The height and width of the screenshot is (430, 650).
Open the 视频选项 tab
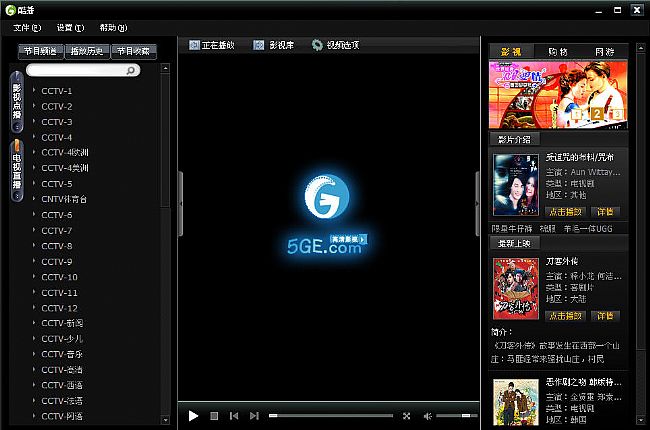pos(335,45)
